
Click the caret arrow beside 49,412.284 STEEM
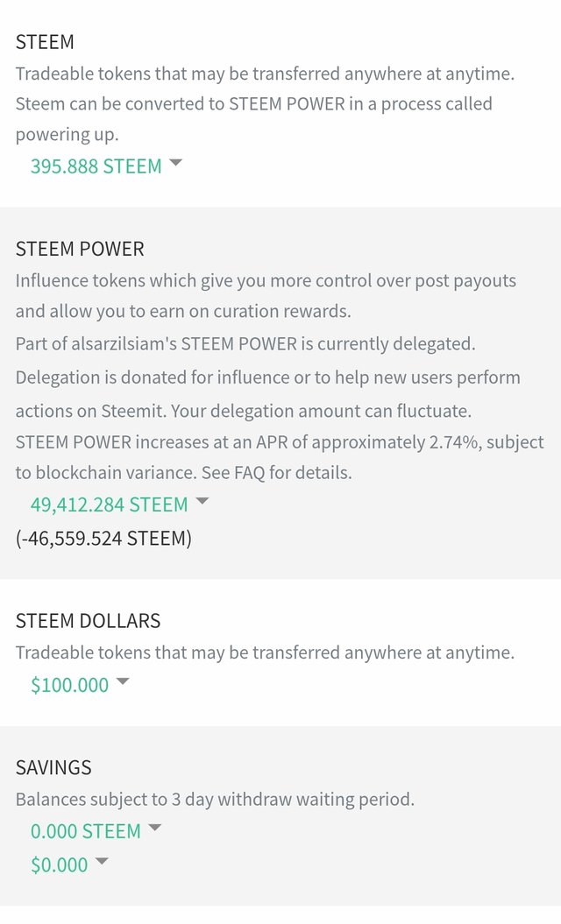pos(202,501)
